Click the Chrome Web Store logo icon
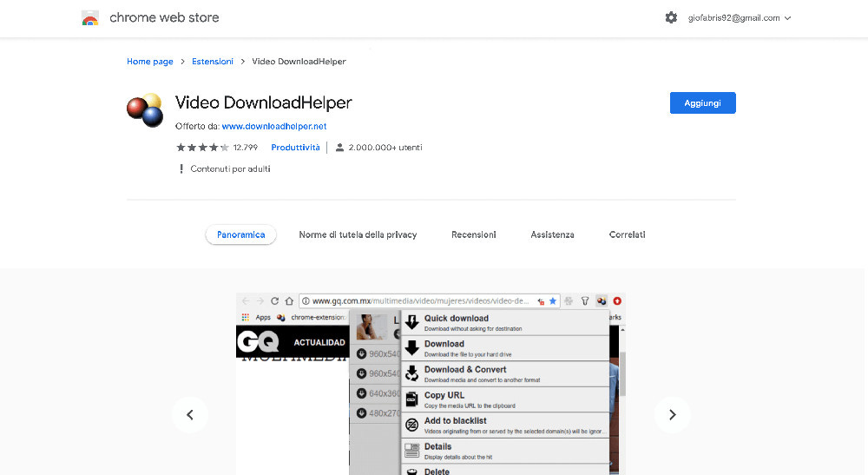 click(89, 18)
